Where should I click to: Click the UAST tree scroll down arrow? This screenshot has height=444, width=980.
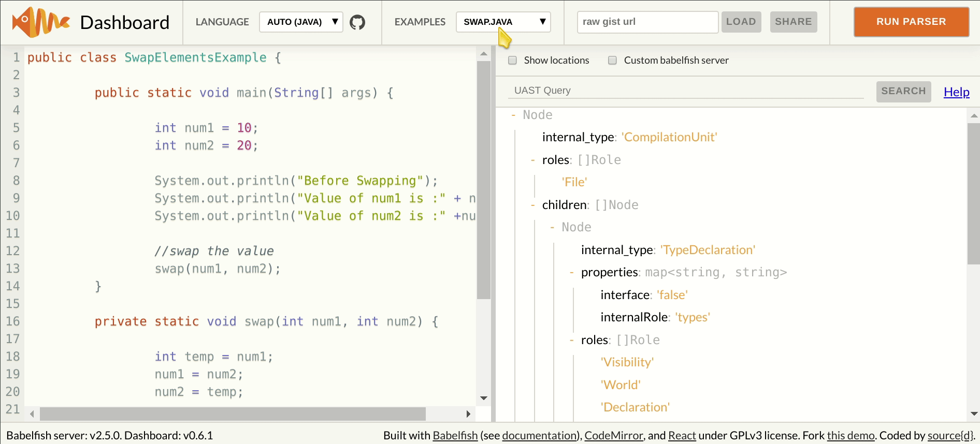click(x=974, y=413)
